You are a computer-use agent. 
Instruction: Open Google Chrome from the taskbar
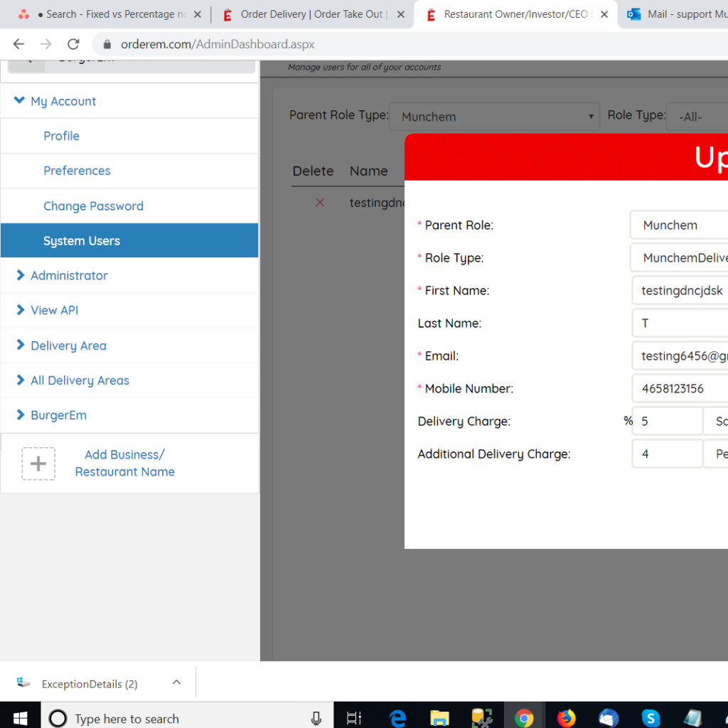[524, 718]
